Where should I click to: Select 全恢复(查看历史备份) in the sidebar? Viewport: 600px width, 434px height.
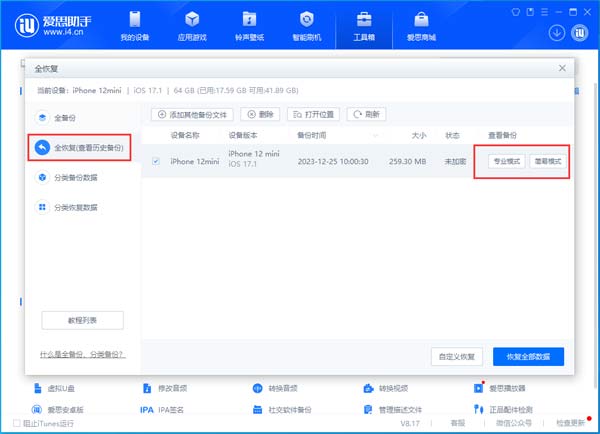tap(80, 147)
